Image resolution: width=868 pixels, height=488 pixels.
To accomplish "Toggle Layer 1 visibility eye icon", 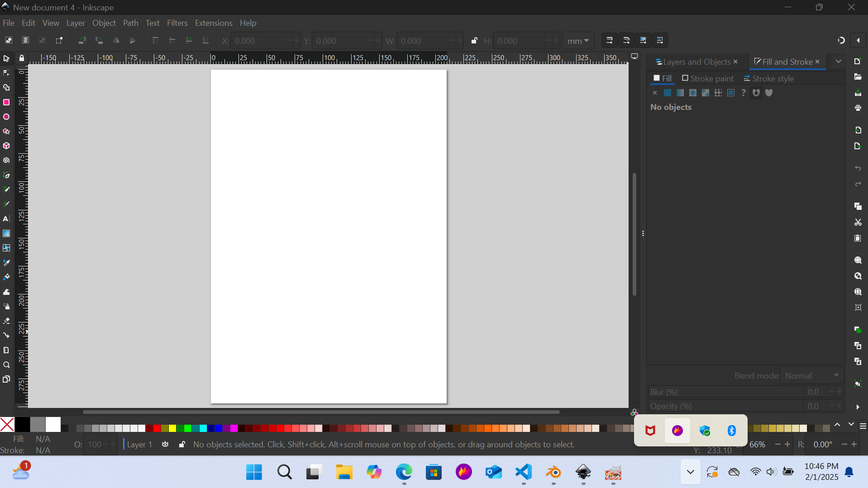I will coord(165,445).
